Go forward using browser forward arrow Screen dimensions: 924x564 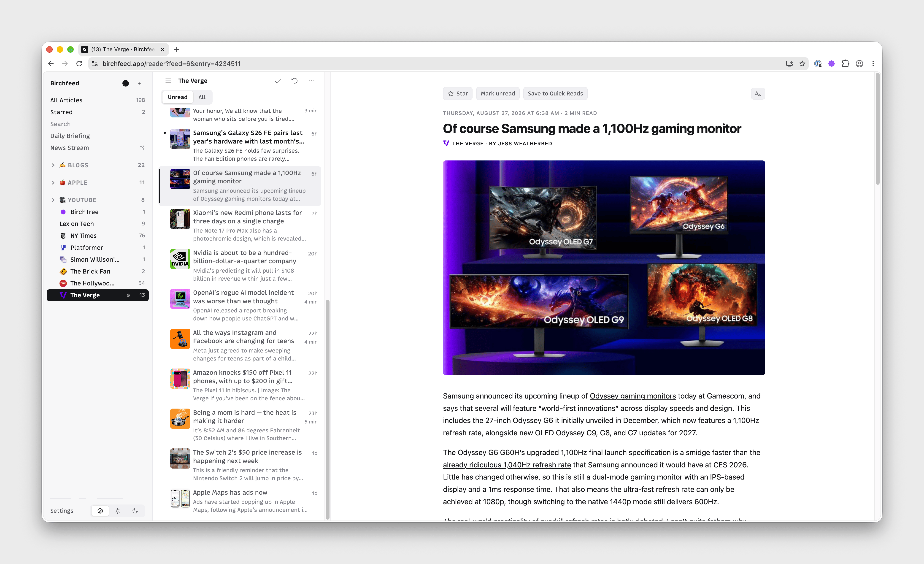tap(65, 64)
